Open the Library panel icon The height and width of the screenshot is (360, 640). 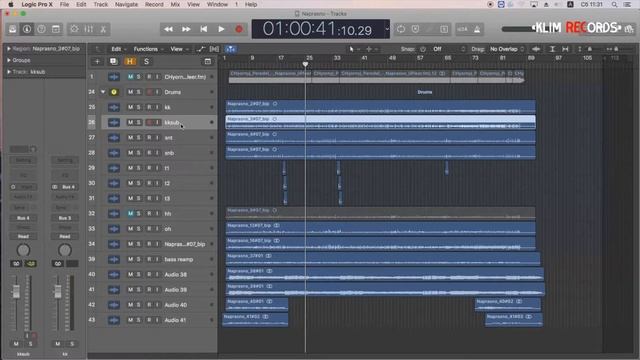13,29
